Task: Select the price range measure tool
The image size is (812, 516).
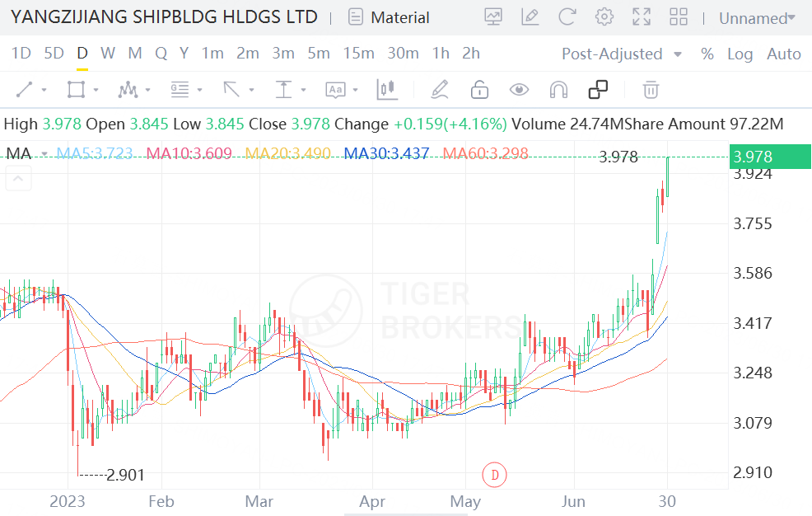Action: pyautogui.click(x=283, y=90)
